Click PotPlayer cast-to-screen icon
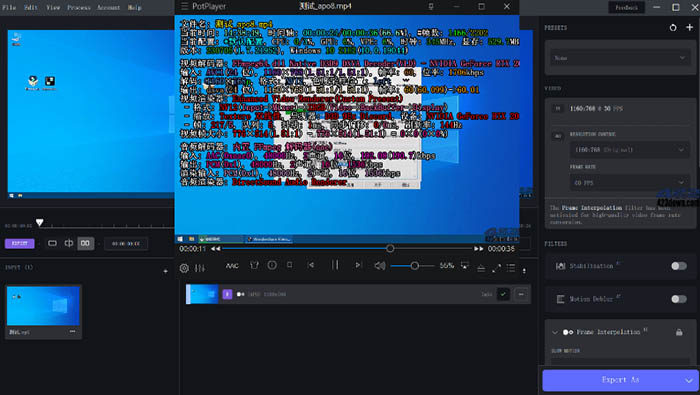This screenshot has height=395, width=700. 465,266
